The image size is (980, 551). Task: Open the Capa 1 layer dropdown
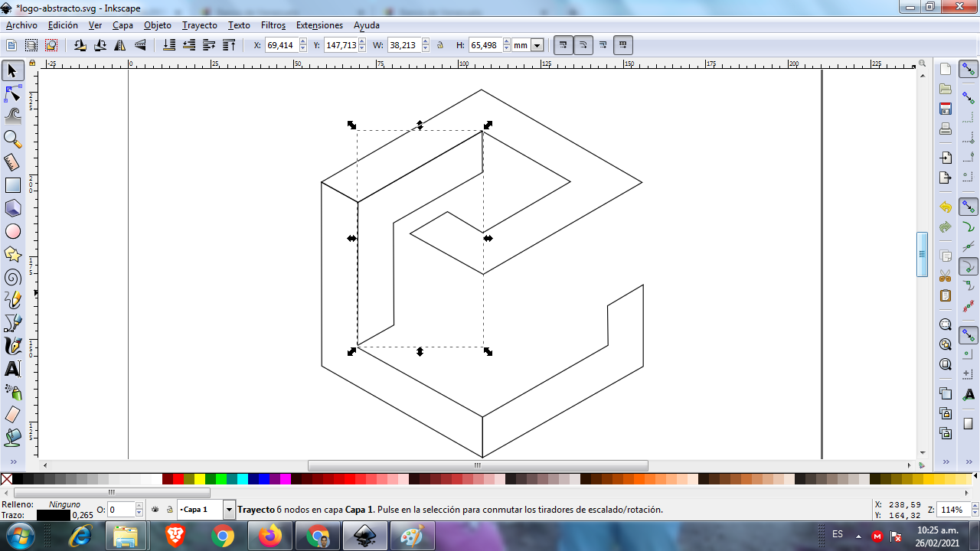229,510
